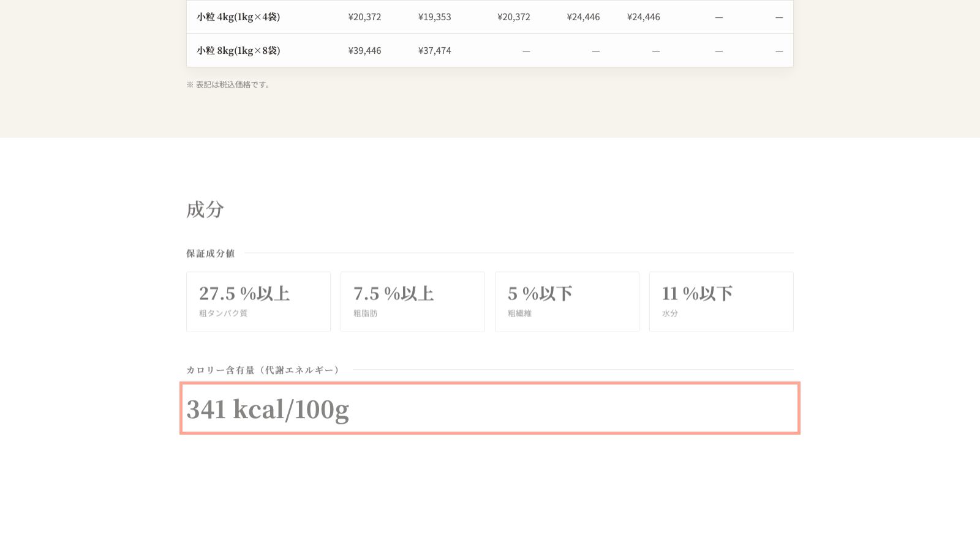Click the 粗繊維 label
Screen dimensions: 980x551
pos(519,313)
